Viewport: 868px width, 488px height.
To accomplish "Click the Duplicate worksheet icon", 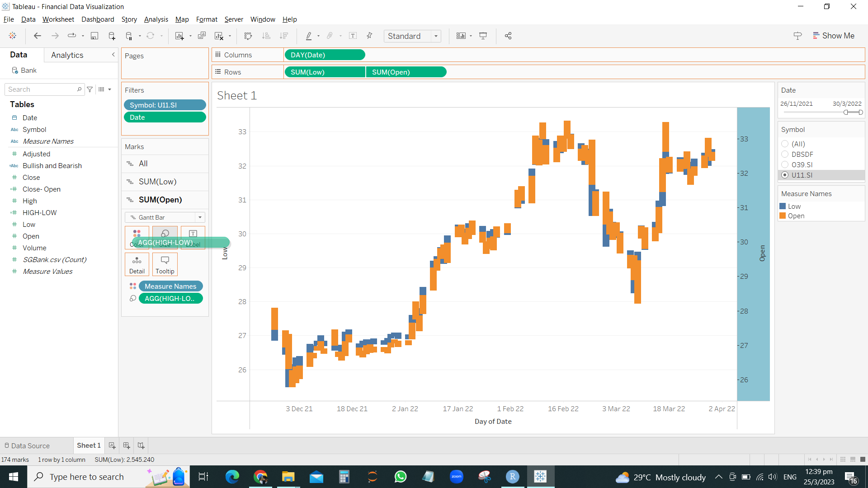I will tap(202, 36).
